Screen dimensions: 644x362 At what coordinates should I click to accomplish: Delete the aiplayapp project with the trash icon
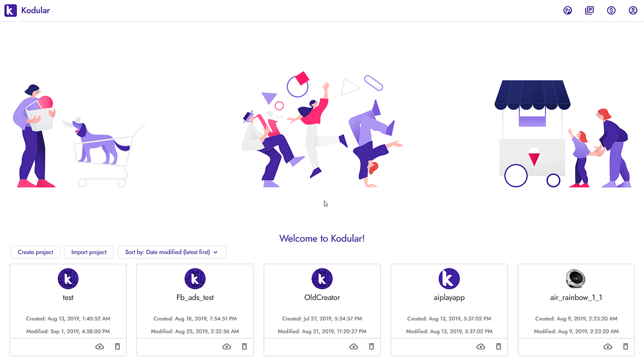tap(498, 346)
